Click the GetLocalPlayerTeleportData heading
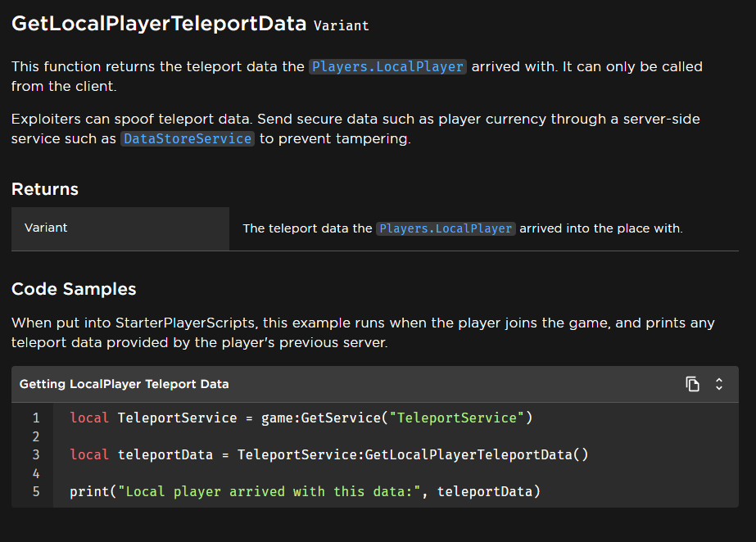 (x=159, y=24)
